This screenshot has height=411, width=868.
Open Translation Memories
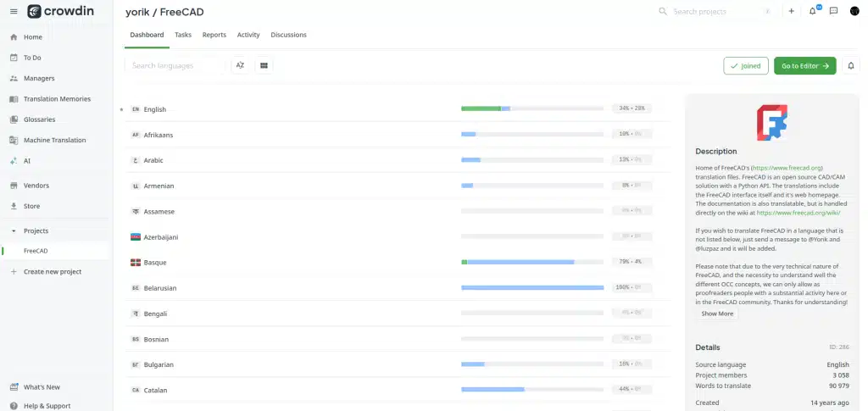coord(57,99)
